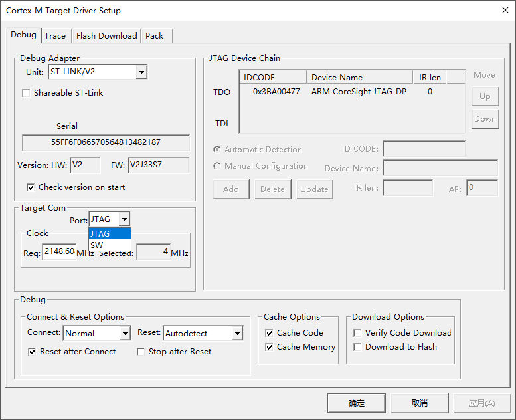Click the ID CODE input field

coord(424,149)
